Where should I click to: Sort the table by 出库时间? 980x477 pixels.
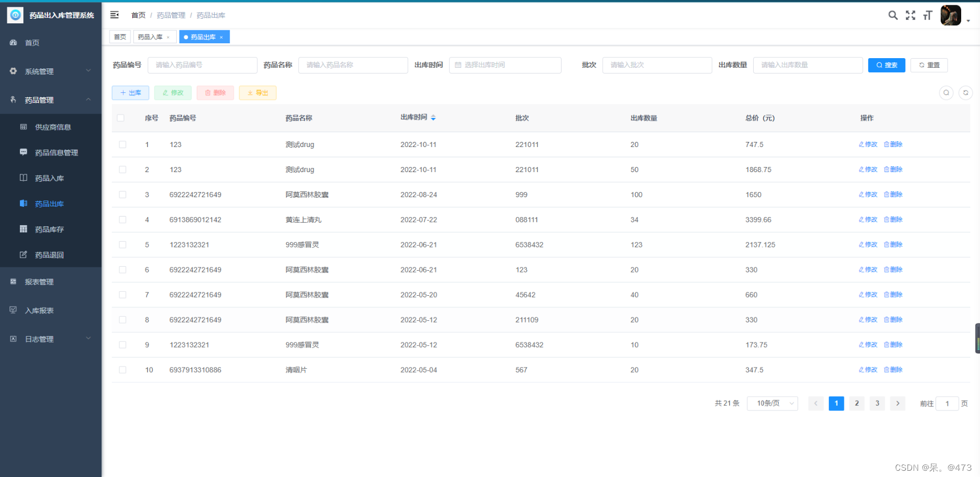click(x=433, y=117)
